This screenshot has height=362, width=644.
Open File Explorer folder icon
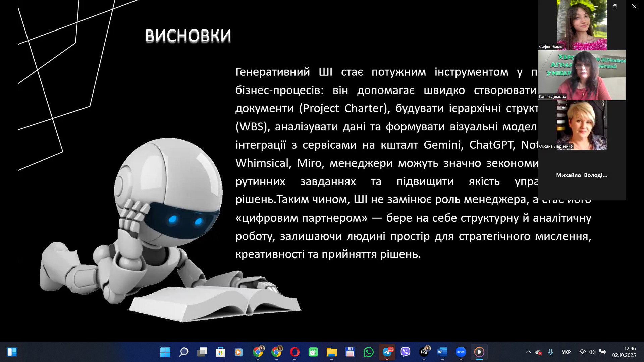coord(331,352)
